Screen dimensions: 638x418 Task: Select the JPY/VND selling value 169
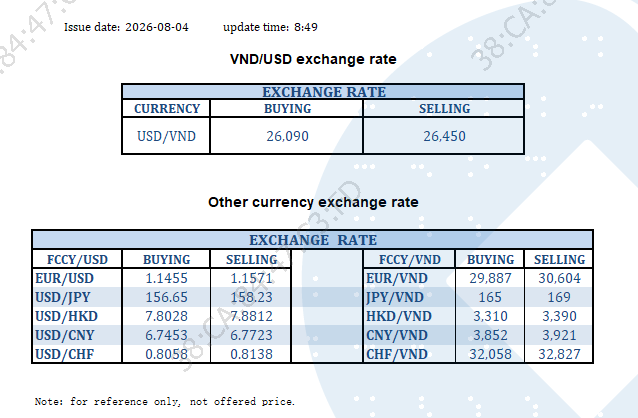pos(559,298)
